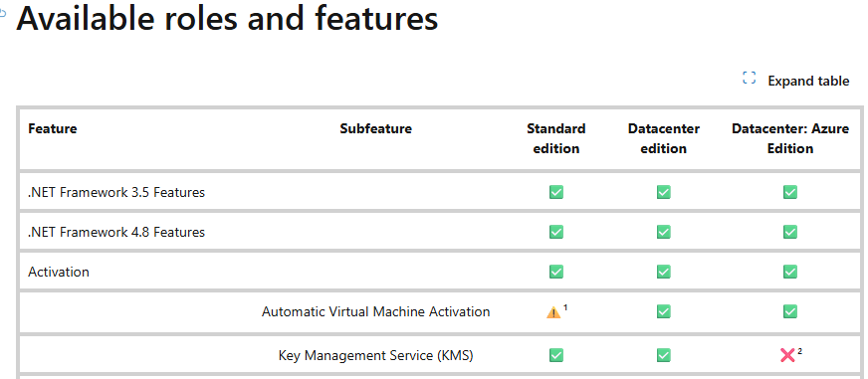Click Datacenter checkmark for Key Management Service

(663, 355)
